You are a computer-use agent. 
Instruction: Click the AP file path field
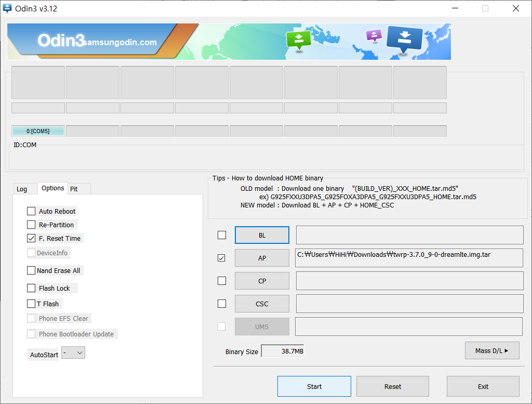click(x=409, y=258)
